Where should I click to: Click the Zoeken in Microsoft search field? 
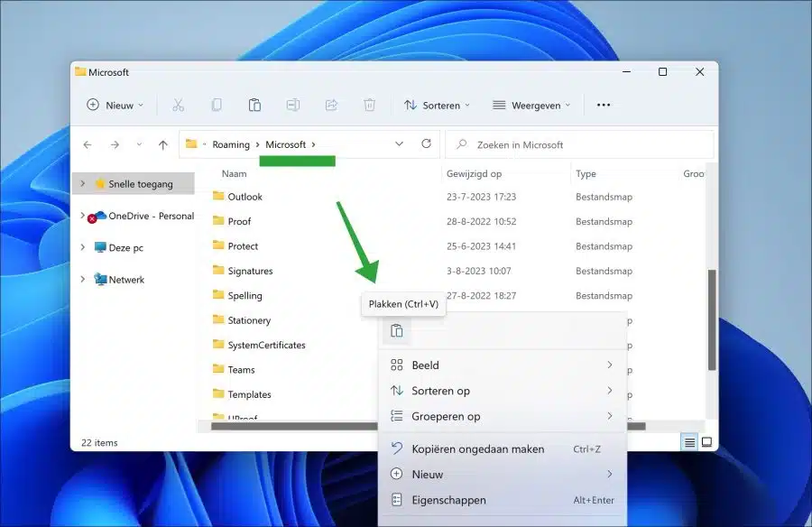click(x=579, y=144)
